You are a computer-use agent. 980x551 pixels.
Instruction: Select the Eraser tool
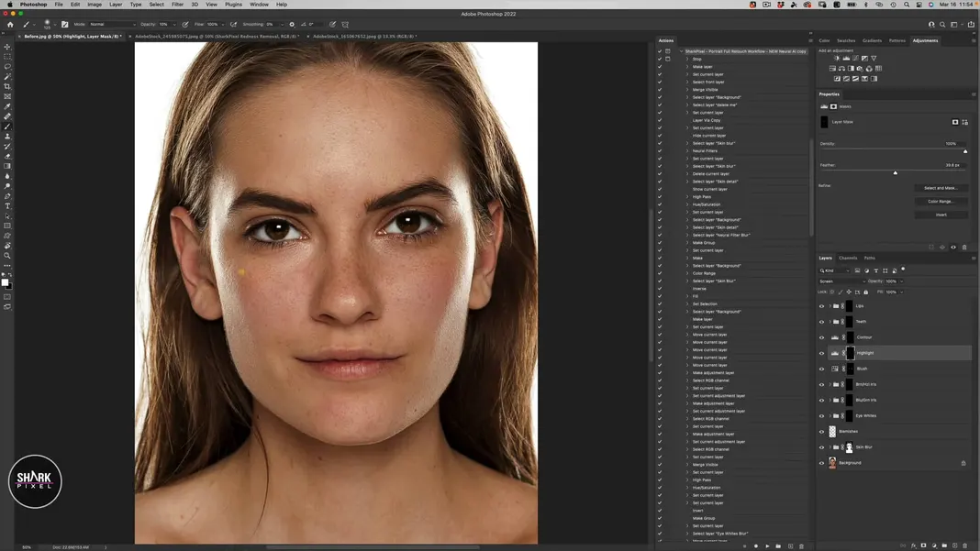[7, 156]
